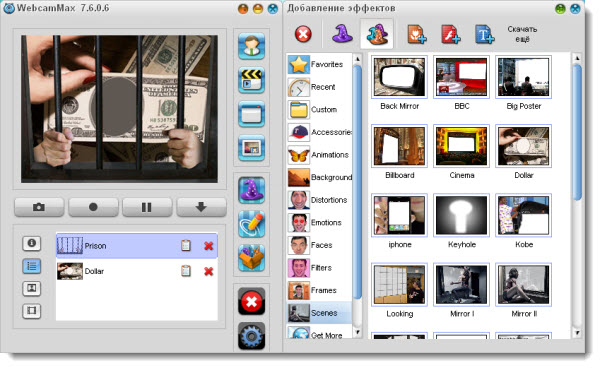Click the category list scrollbar thumb
The width and height of the screenshot is (600, 368).
tap(357, 182)
